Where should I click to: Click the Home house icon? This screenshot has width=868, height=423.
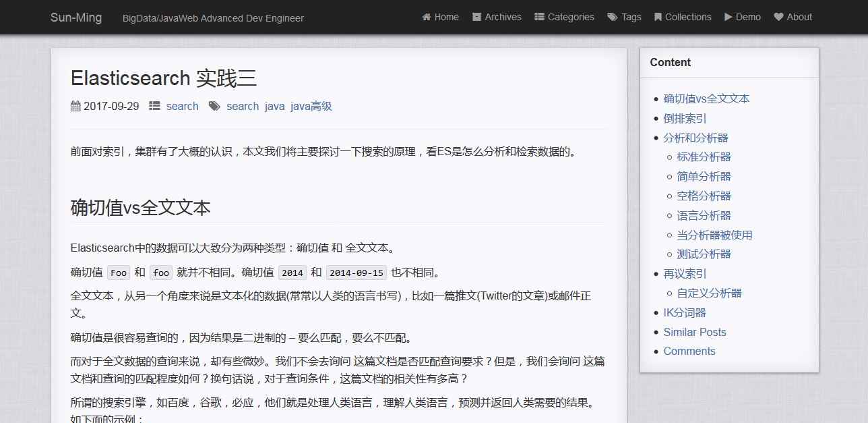click(x=427, y=17)
